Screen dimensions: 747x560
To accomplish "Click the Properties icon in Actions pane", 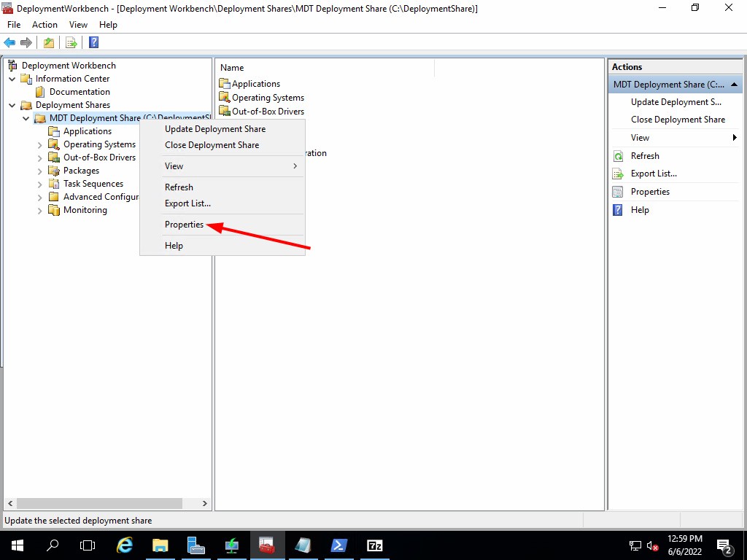I will (618, 192).
